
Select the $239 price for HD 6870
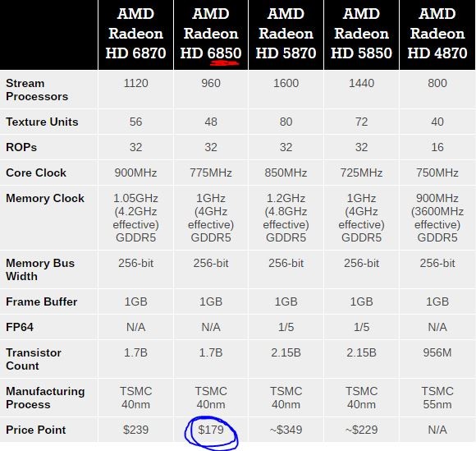point(135,430)
